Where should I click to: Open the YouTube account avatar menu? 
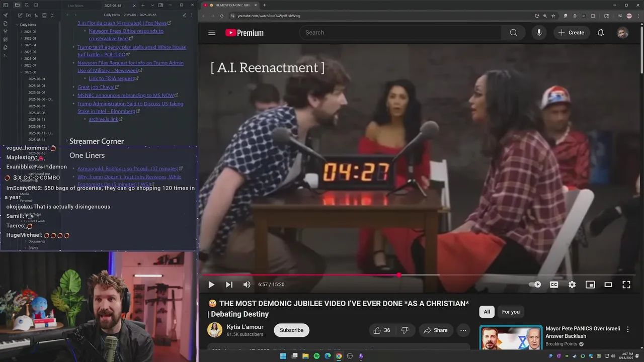point(623,33)
